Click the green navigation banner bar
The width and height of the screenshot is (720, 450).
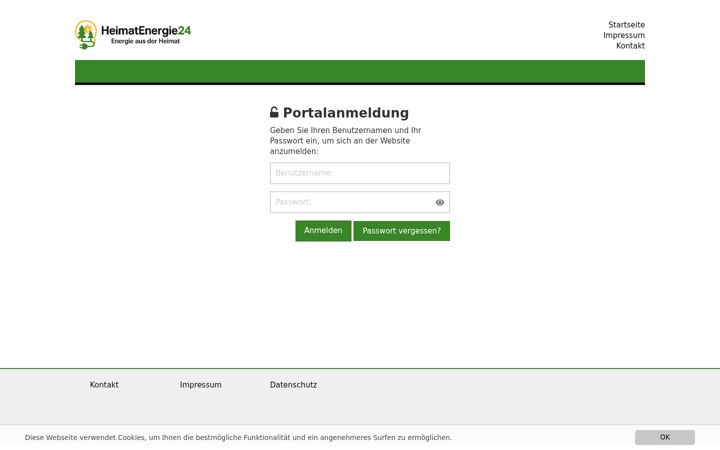click(360, 72)
